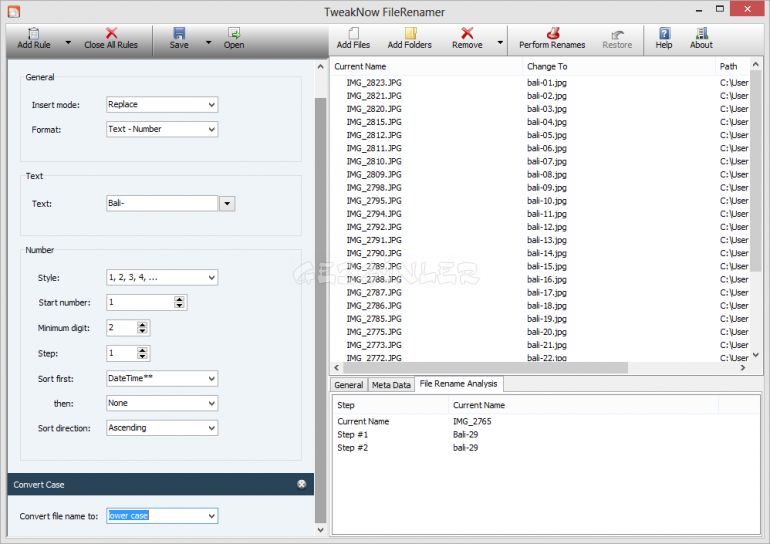
Task: Expand the Save dropdown arrow
Action: tap(208, 43)
